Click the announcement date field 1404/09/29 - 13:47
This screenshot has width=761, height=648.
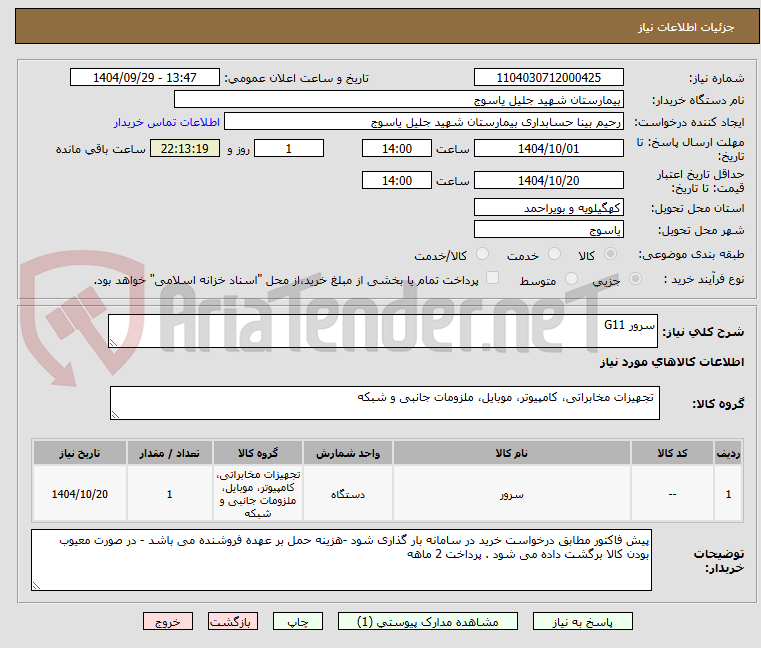click(145, 78)
